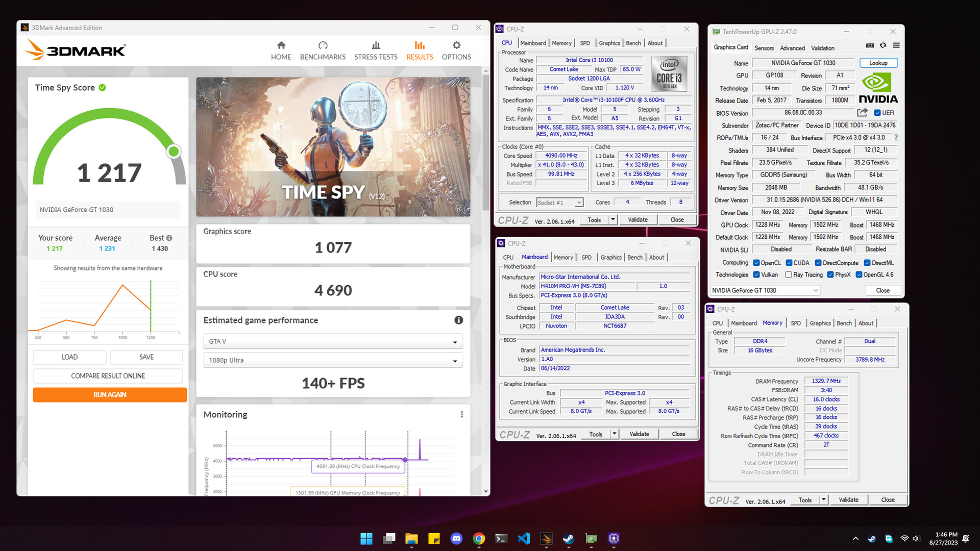This screenshot has height=551, width=980.
Task: Click info icon next to Best score
Action: [x=169, y=238]
